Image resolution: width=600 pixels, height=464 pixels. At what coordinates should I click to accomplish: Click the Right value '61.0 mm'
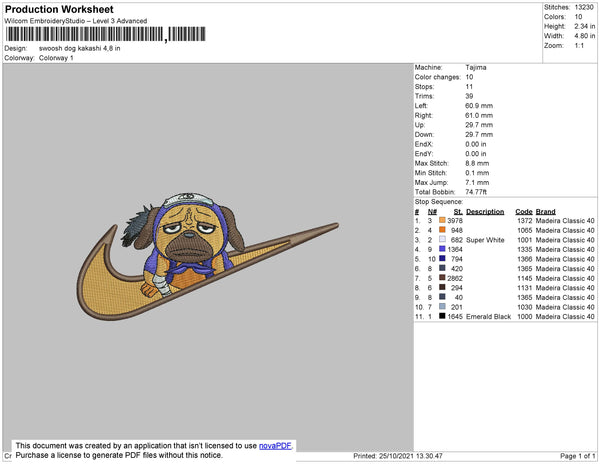click(479, 115)
